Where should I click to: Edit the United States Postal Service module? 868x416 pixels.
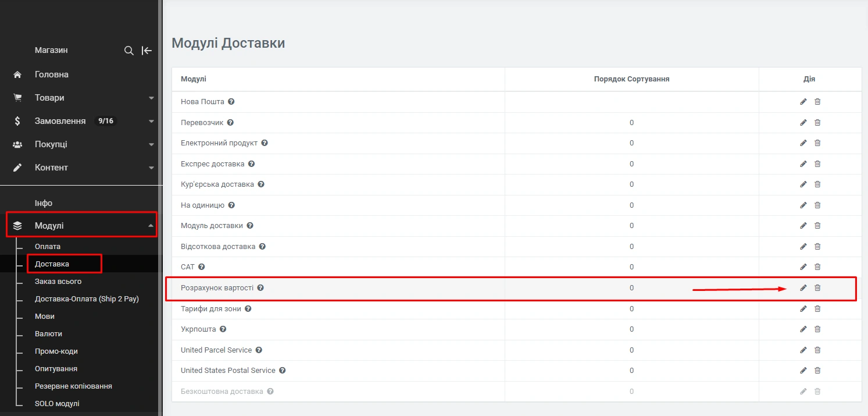[803, 371]
